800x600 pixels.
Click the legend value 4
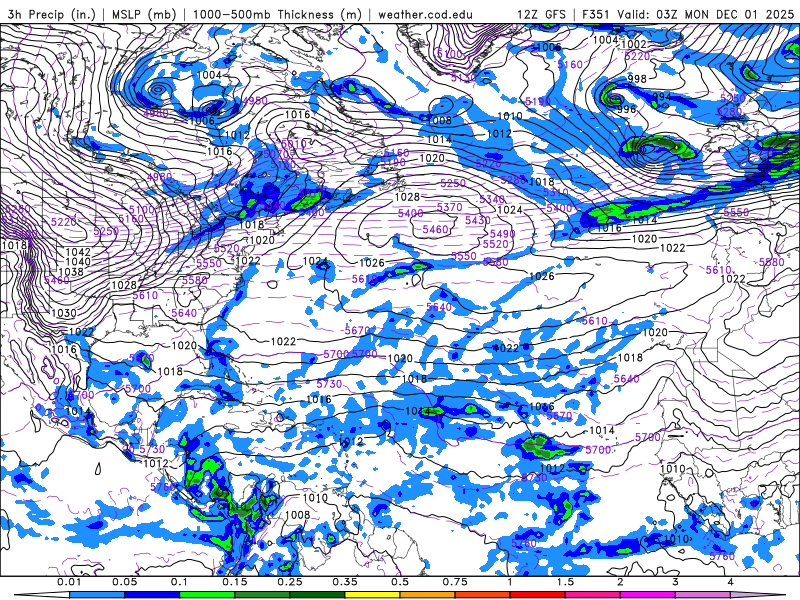[731, 582]
